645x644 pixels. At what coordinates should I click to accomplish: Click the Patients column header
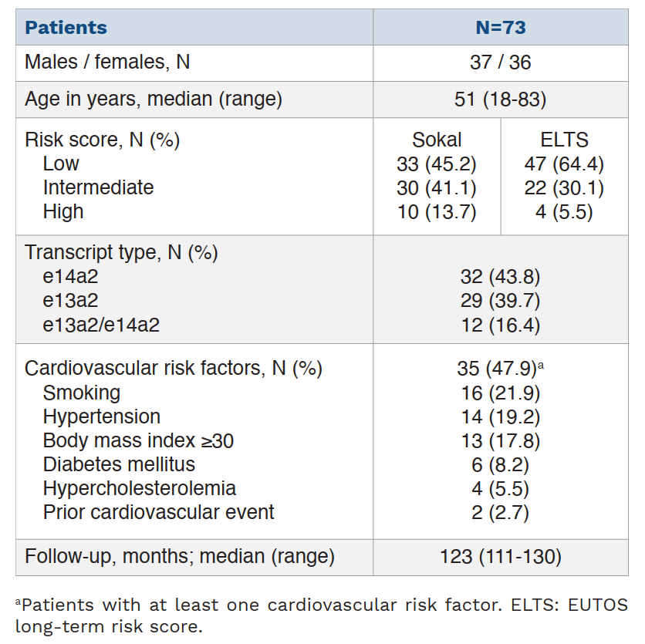(x=66, y=28)
